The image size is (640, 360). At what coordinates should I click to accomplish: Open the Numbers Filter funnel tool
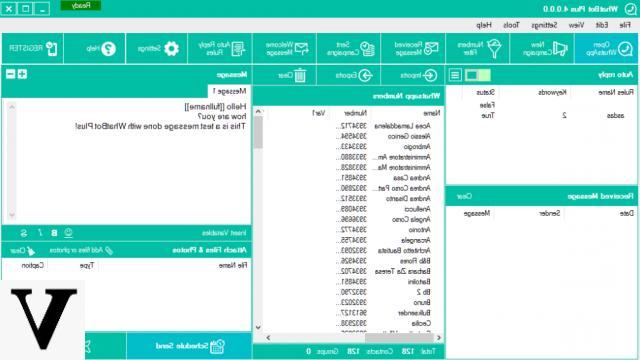pyautogui.click(x=478, y=49)
